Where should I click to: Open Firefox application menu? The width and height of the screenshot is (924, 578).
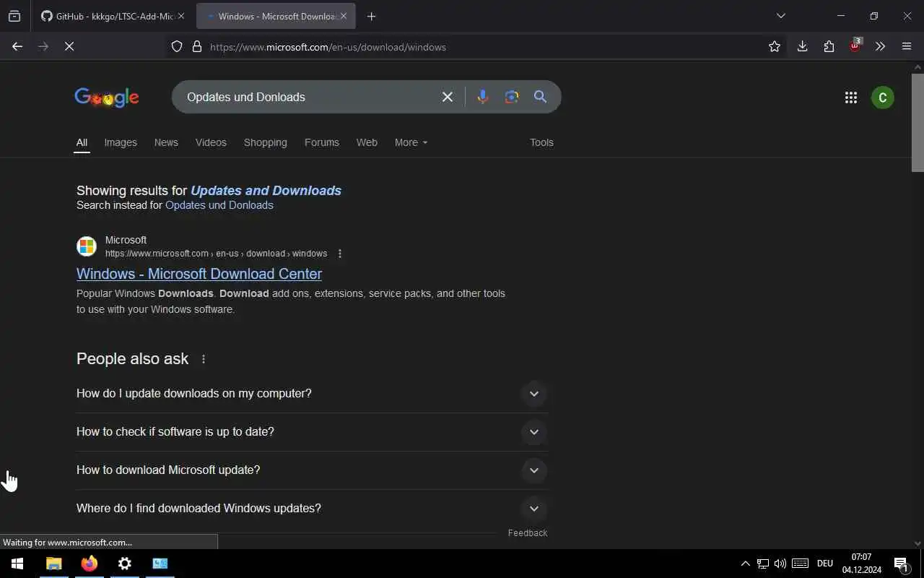click(x=907, y=46)
